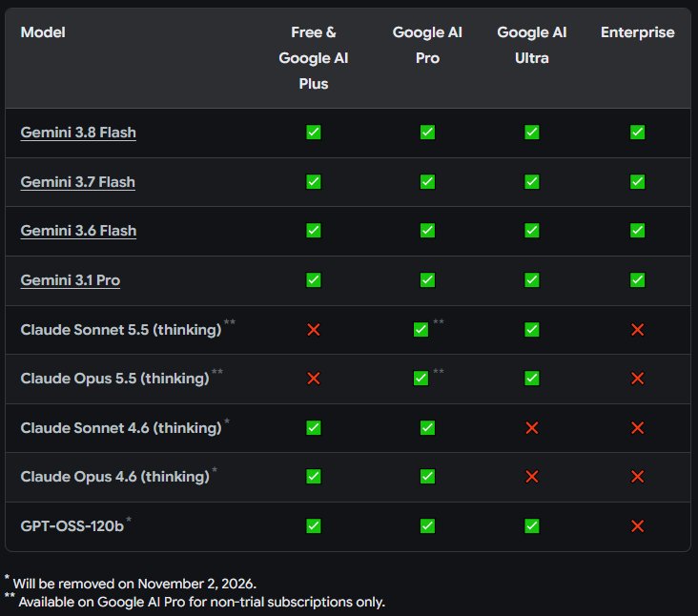Click the GPT-OSS-120b Google AI Ultra checkmark
The width and height of the screenshot is (698, 616).
pyautogui.click(x=532, y=526)
